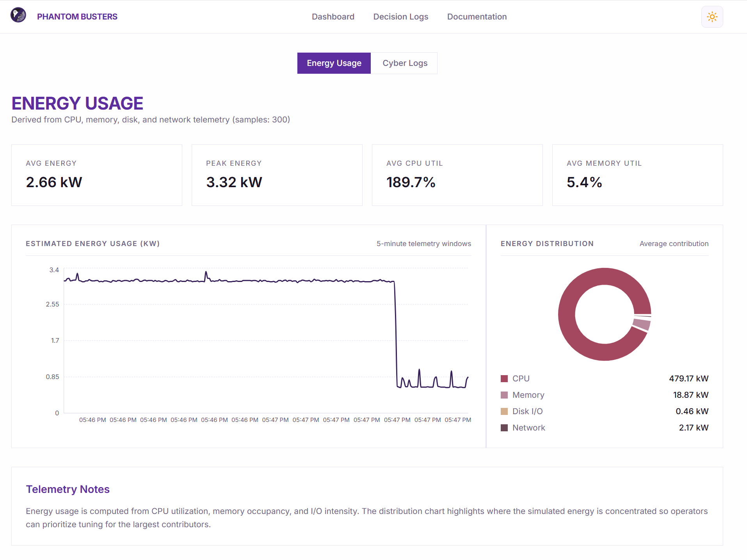Screen dimensions: 747x560
Task: Click the Peak Energy 3.32 kW card
Action: 277,175
